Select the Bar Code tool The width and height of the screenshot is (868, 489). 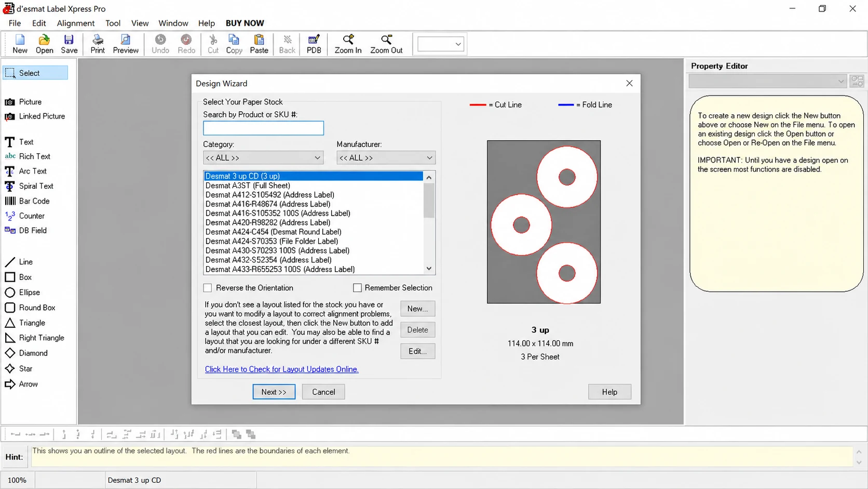tap(27, 201)
